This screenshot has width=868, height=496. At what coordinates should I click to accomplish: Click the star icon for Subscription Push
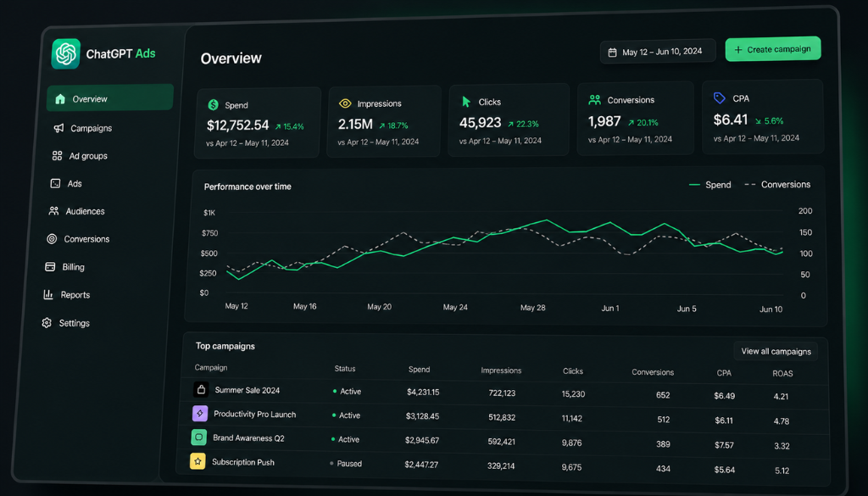198,460
